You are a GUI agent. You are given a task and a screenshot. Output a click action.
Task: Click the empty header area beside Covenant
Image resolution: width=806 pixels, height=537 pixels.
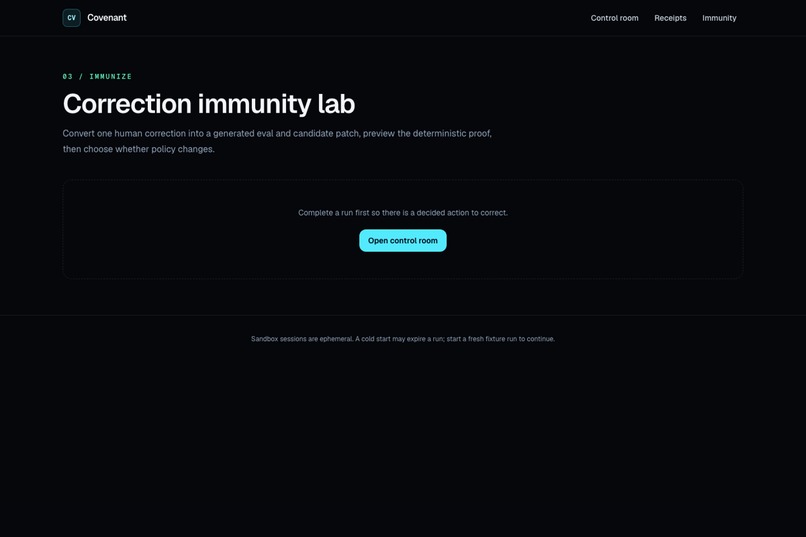click(355, 18)
